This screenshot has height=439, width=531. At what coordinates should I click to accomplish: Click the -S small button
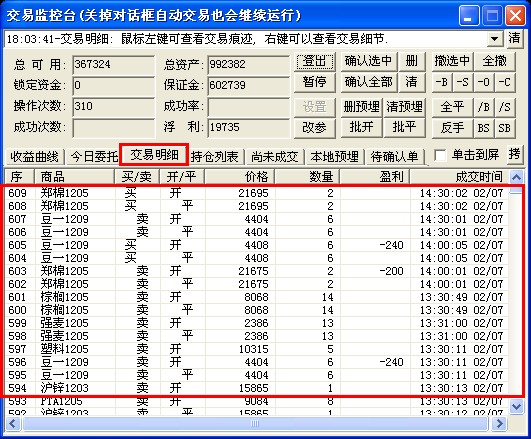click(463, 82)
